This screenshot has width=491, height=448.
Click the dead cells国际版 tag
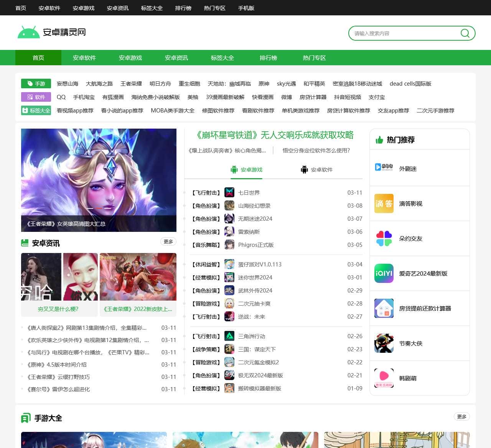tap(410, 84)
